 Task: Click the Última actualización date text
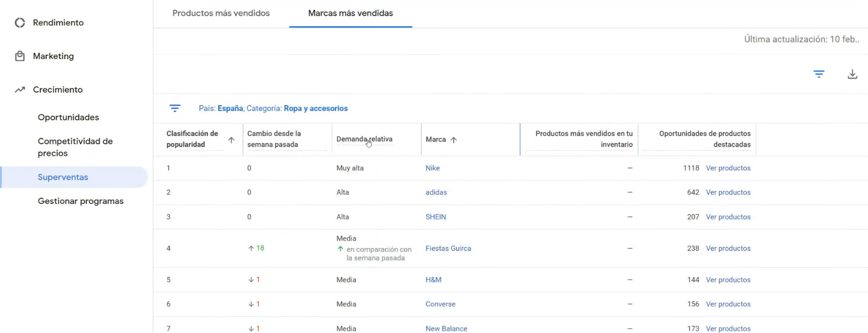801,39
